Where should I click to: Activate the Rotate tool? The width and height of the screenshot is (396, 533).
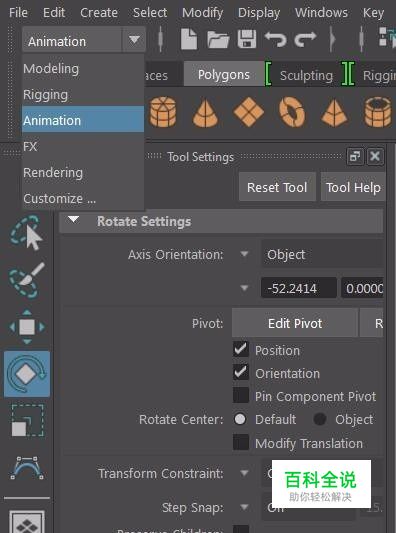(27, 374)
